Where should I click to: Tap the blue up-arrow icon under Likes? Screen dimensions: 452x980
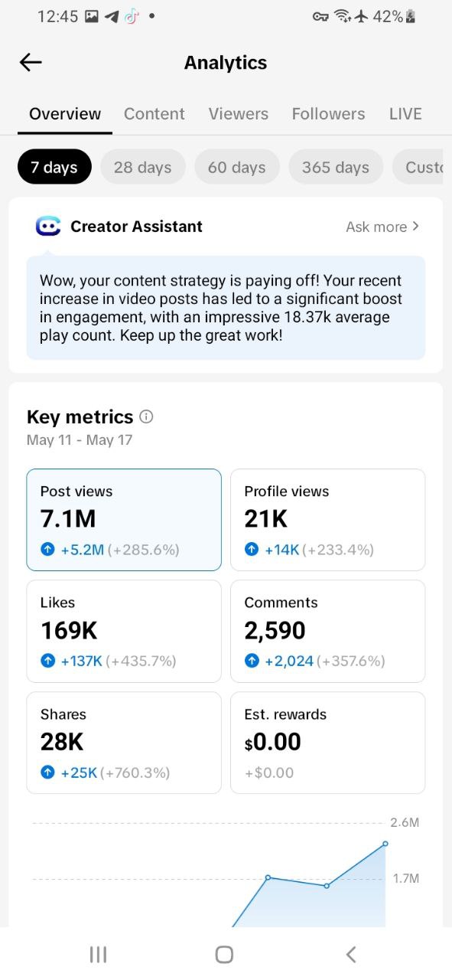coord(48,661)
